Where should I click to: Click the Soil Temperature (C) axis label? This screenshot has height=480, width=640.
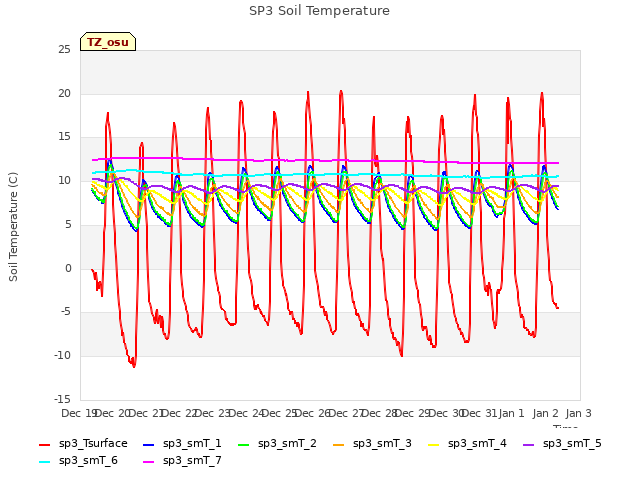pyautogui.click(x=13, y=227)
